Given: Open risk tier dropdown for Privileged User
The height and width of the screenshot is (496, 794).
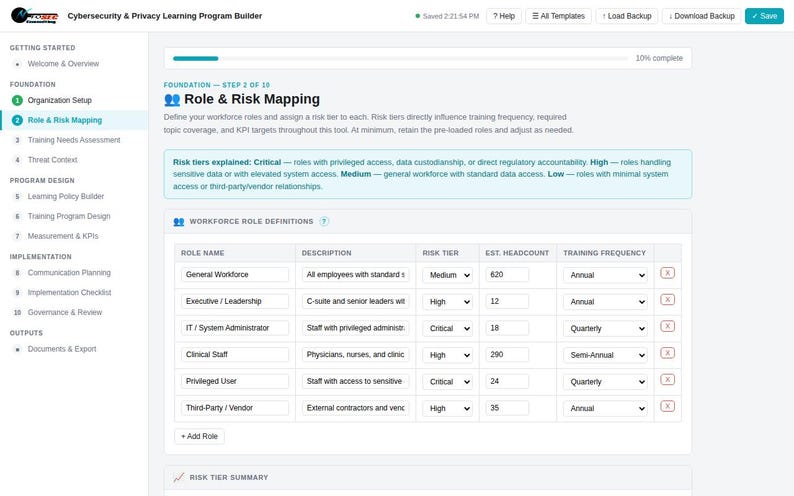Looking at the screenshot, I should point(447,382).
